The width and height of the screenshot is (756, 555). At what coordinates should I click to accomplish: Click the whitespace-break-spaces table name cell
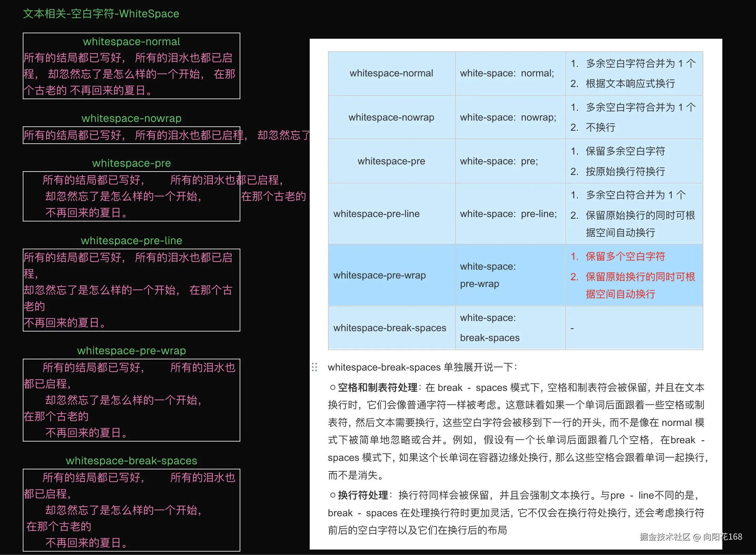click(390, 328)
